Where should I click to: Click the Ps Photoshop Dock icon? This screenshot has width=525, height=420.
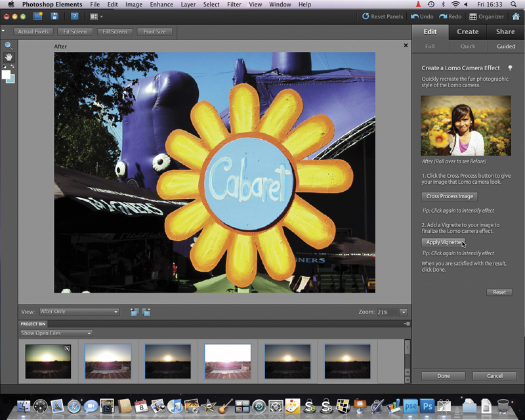coord(428,406)
